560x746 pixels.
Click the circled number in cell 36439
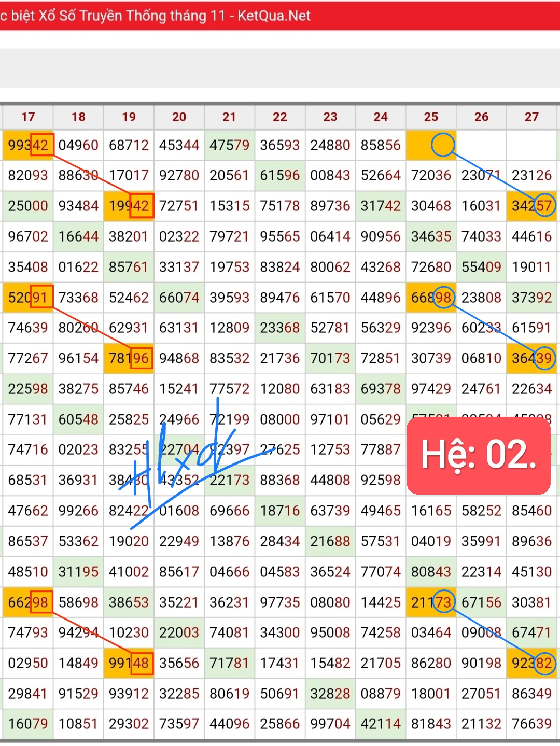click(544, 358)
